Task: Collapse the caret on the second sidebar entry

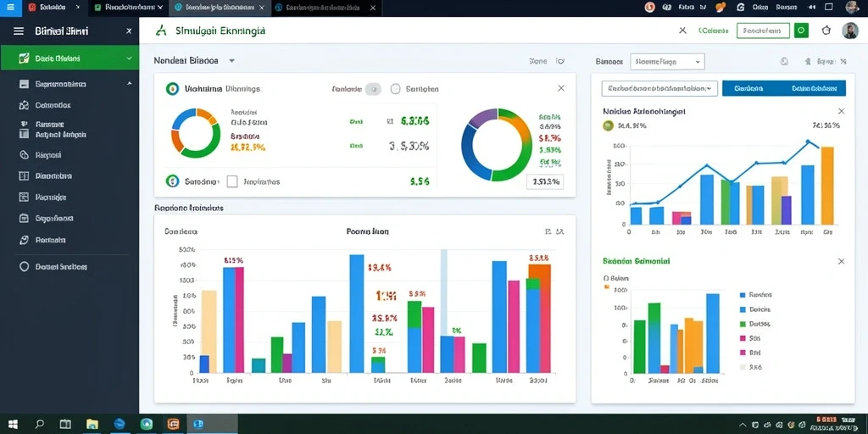Action: point(129,84)
